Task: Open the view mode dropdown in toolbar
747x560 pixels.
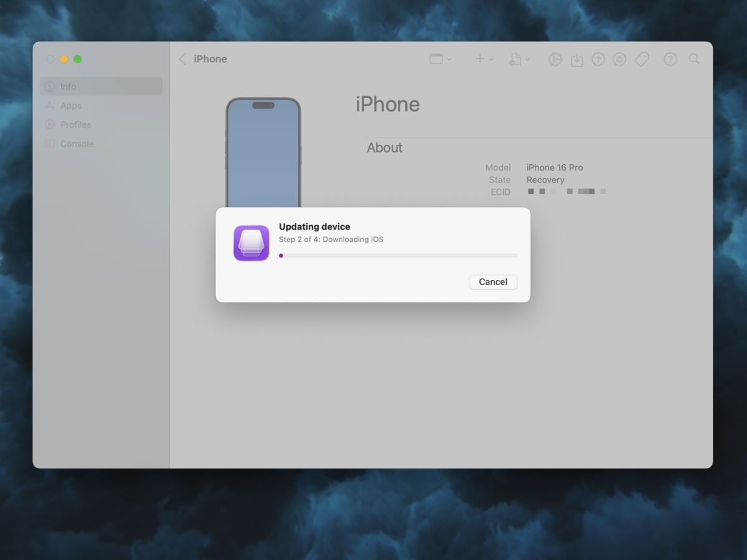Action: tap(440, 59)
